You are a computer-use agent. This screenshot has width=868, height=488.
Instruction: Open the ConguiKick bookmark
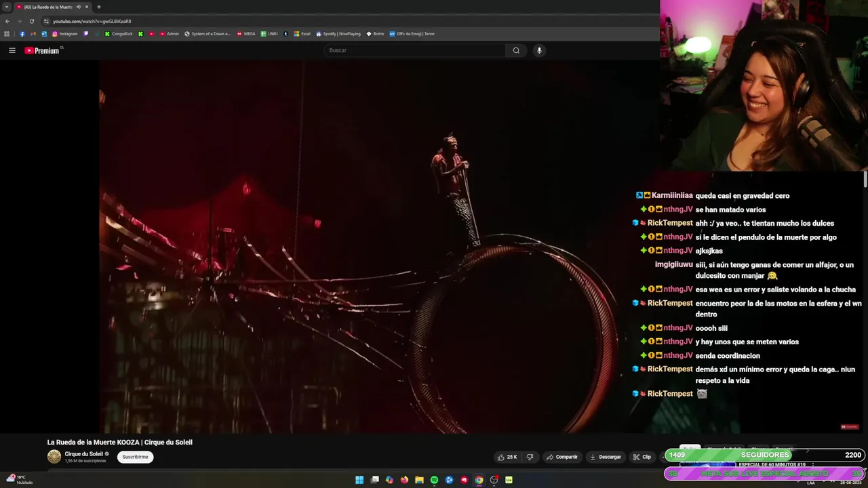[x=119, y=34]
